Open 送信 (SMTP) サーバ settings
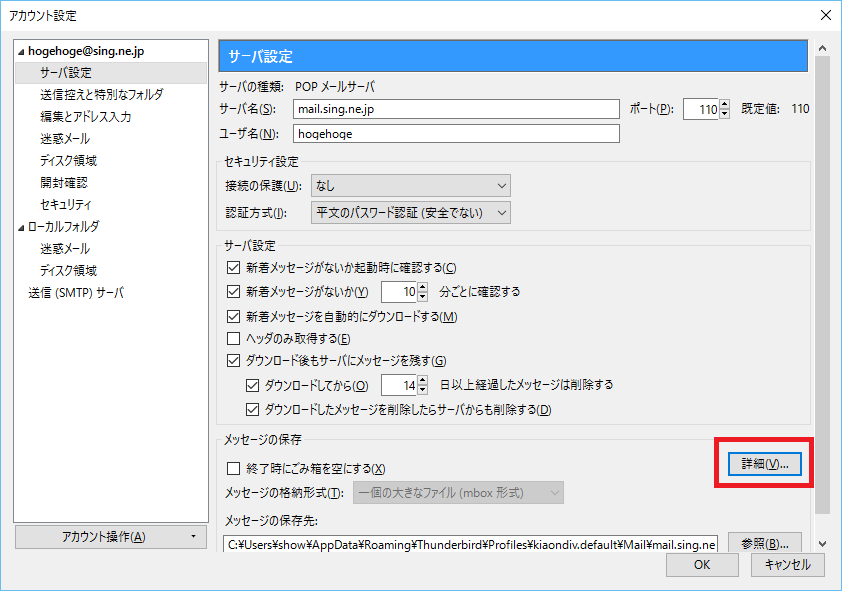The image size is (842, 591). (x=76, y=293)
